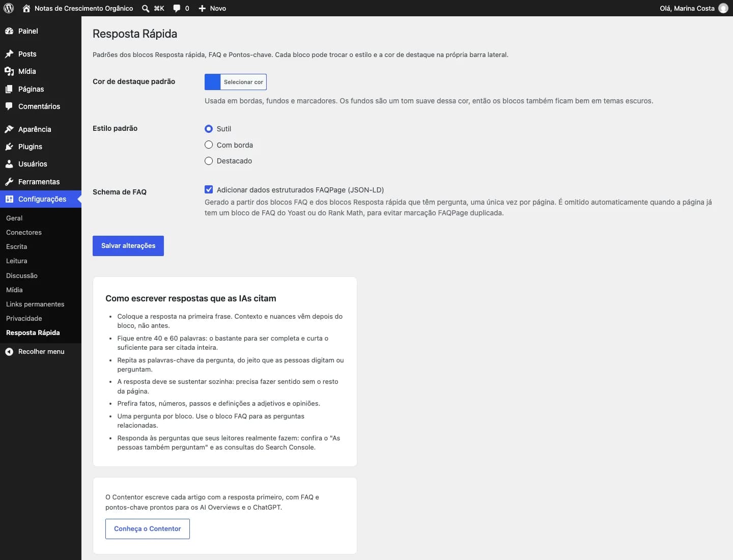Click the Conheça o Contentor link button

[148, 529]
